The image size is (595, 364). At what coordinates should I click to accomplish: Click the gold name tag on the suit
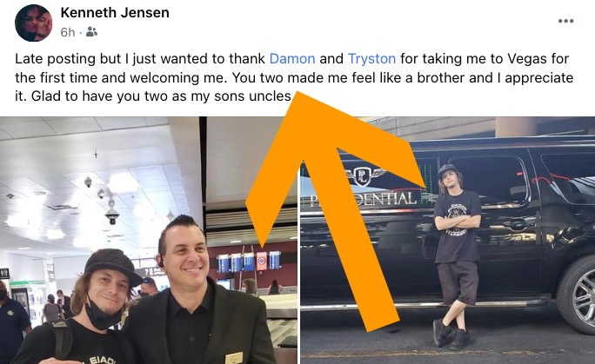point(234,357)
